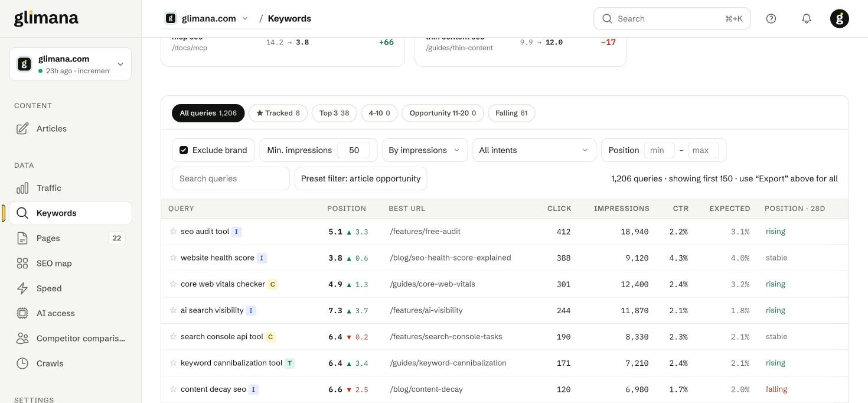Viewport: 868px width, 403px height.
Task: Star the 'seo audit tool' query
Action: point(174,232)
